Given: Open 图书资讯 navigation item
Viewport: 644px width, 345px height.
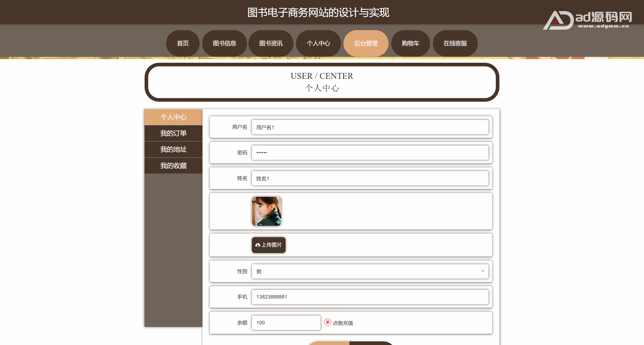Looking at the screenshot, I should click(271, 43).
